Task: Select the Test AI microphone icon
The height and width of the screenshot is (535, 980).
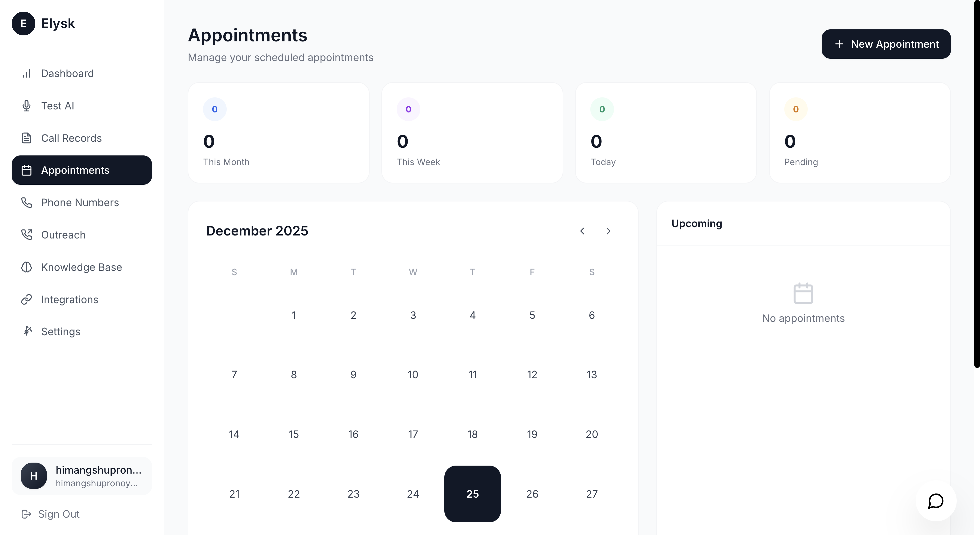Action: [x=26, y=105]
